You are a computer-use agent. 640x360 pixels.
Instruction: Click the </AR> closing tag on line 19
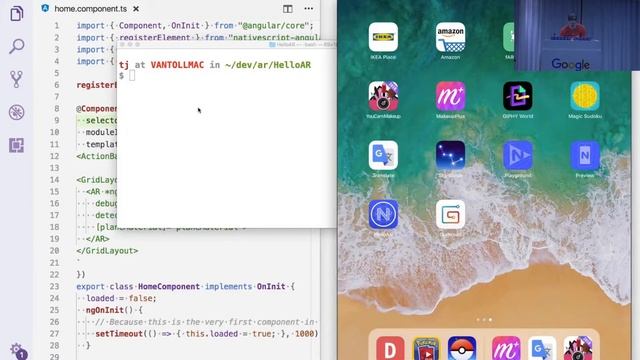pyautogui.click(x=98, y=239)
